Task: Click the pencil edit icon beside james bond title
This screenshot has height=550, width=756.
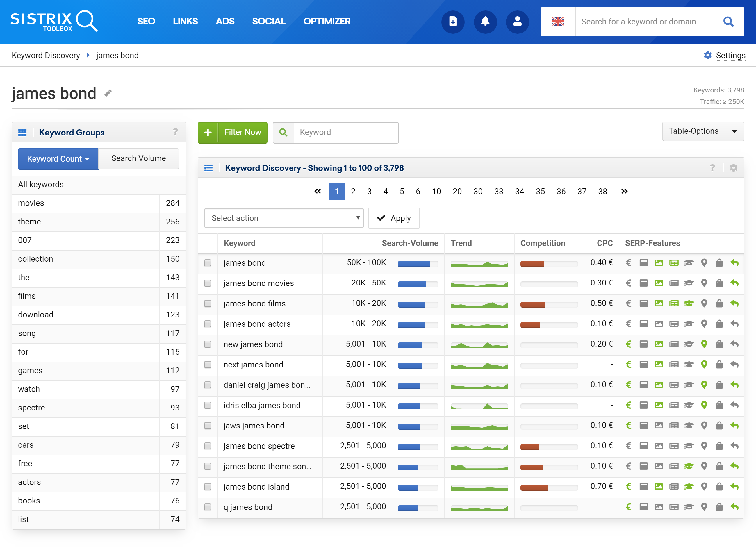Action: click(x=107, y=94)
